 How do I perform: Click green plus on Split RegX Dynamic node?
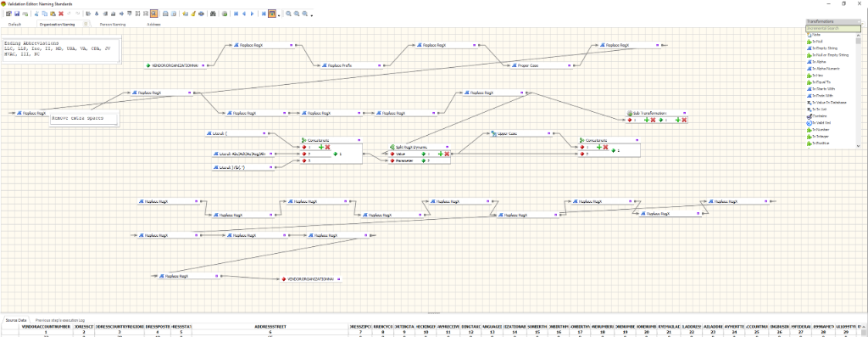(440, 154)
